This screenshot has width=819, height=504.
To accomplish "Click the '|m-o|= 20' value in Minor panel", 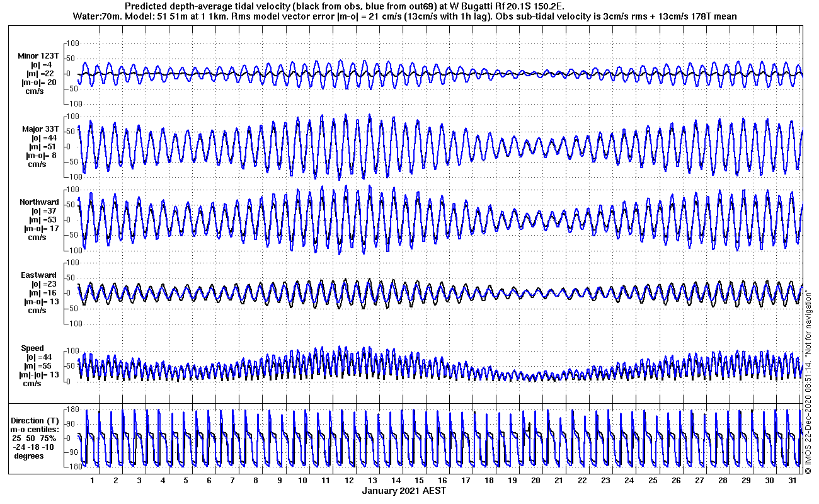I will 39,83.
